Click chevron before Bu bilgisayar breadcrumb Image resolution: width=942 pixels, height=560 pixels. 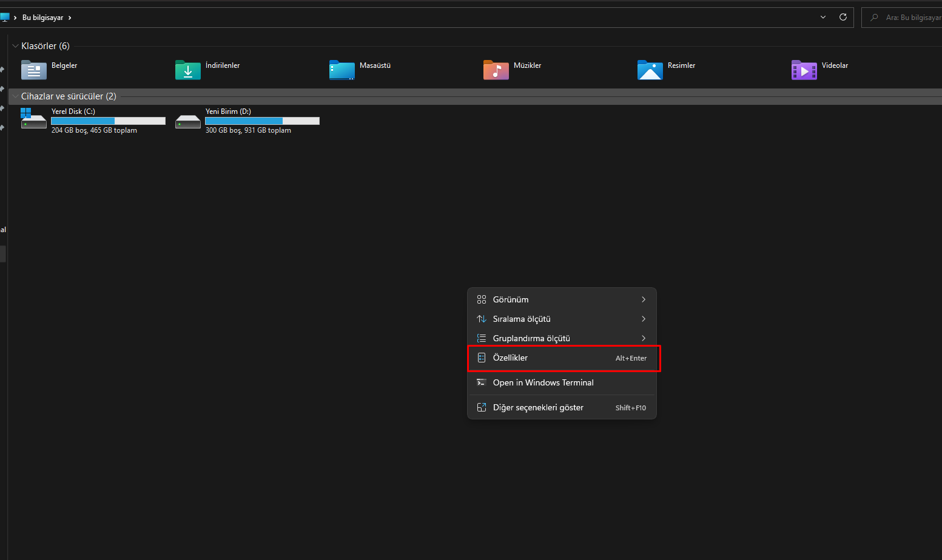click(15, 18)
